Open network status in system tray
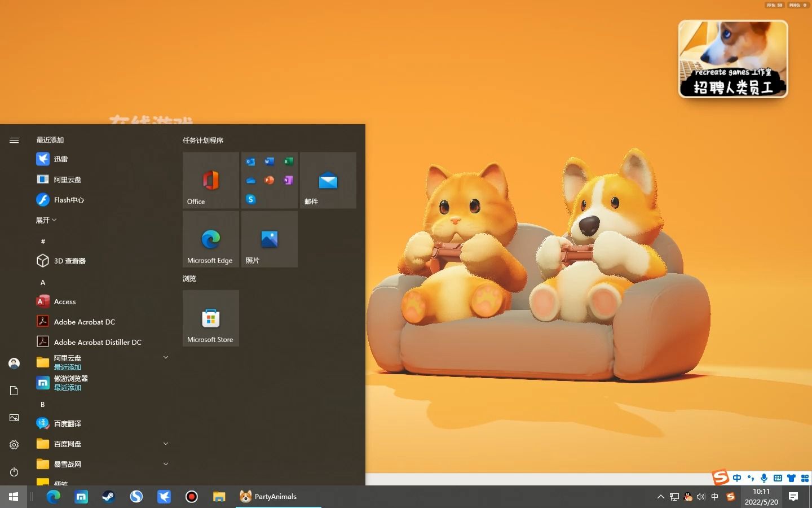 (x=674, y=497)
